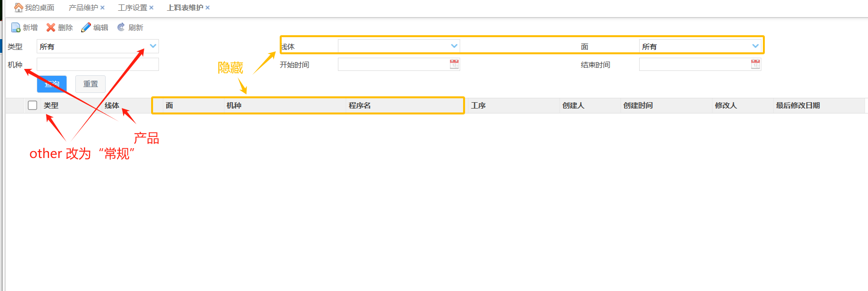
Task: Click the home icon for 我的桌面
Action: click(x=19, y=7)
